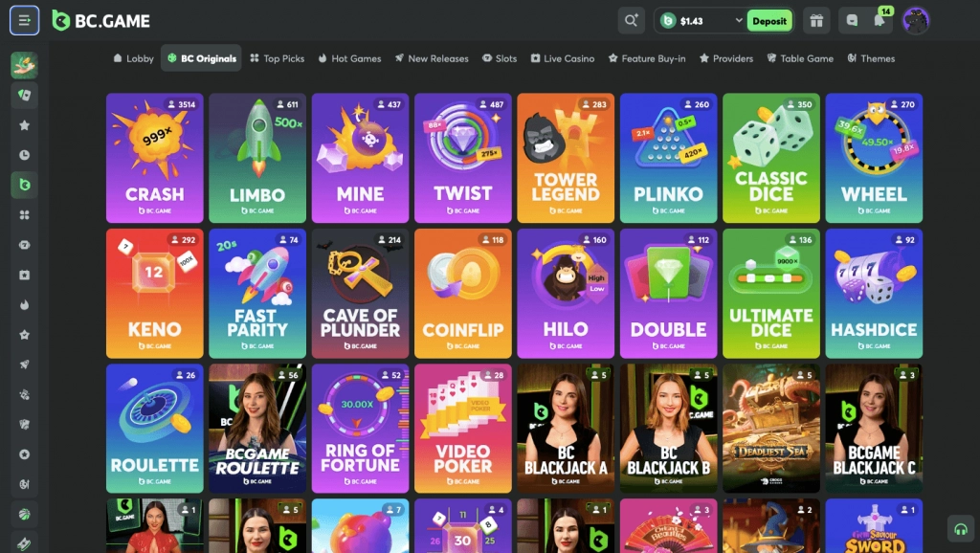Expand the balance currency dropdown arrow
Viewport: 980px width, 553px height.
click(x=739, y=21)
